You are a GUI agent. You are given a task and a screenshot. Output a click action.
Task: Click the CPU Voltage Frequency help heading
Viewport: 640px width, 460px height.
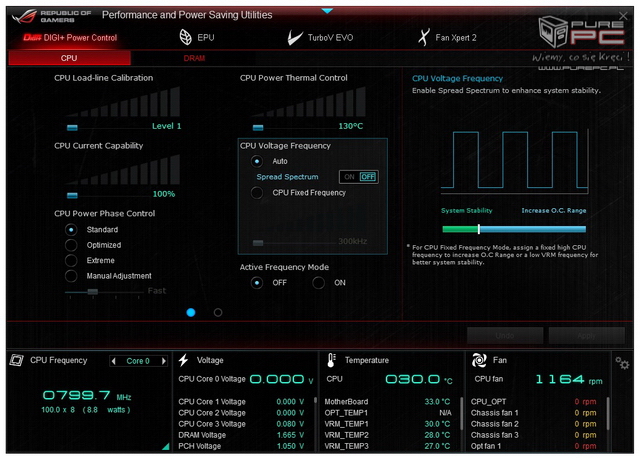pyautogui.click(x=457, y=78)
